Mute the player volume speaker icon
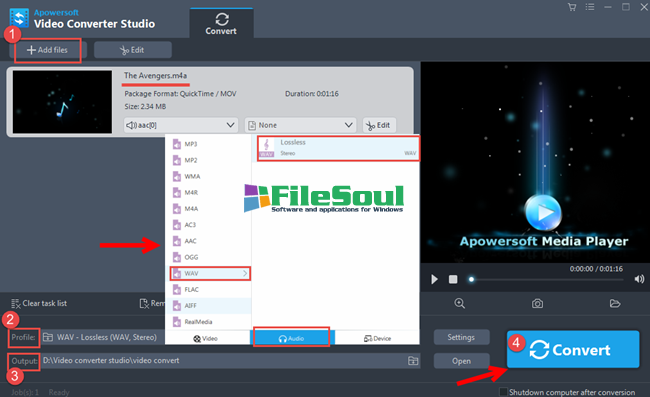650x397 pixels. [x=639, y=279]
